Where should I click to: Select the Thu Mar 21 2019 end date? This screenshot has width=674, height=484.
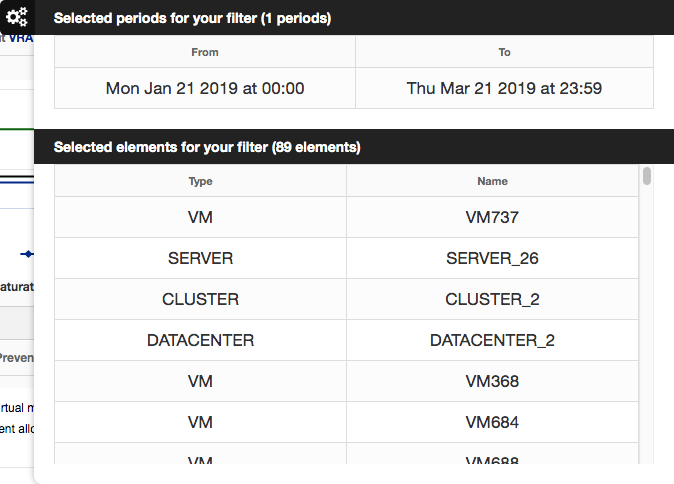tap(504, 88)
